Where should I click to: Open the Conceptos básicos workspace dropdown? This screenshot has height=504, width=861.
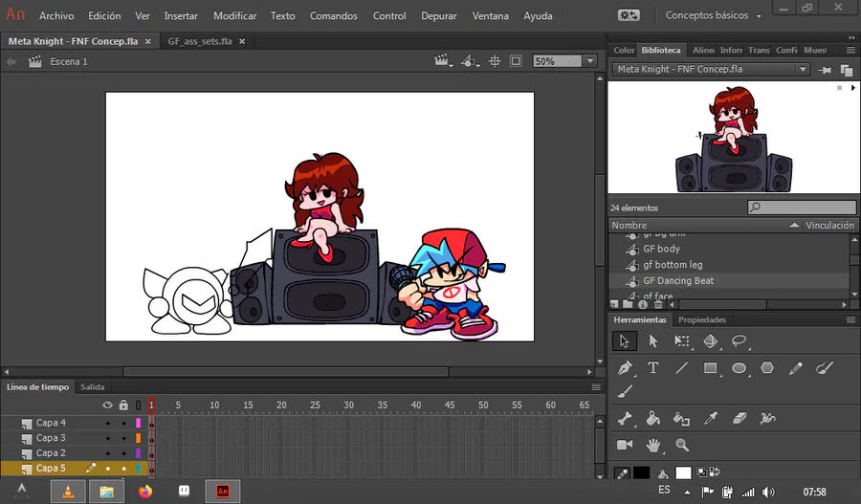pos(714,15)
